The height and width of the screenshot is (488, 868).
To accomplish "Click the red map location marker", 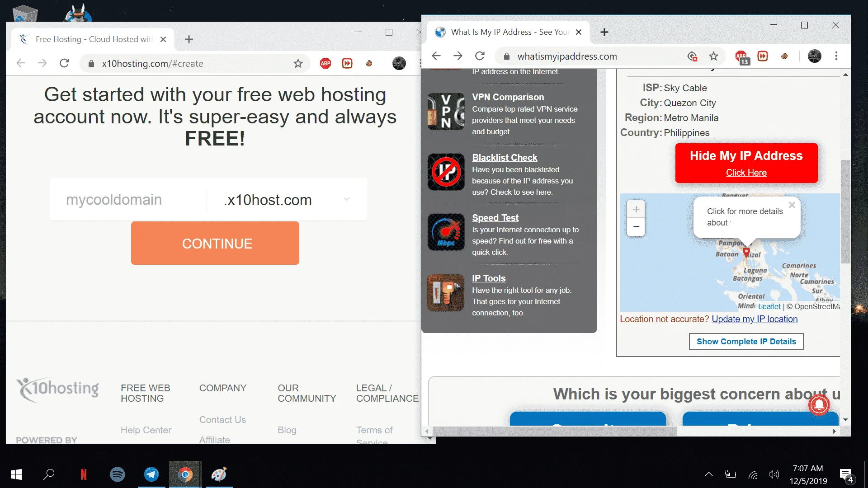I will point(746,252).
